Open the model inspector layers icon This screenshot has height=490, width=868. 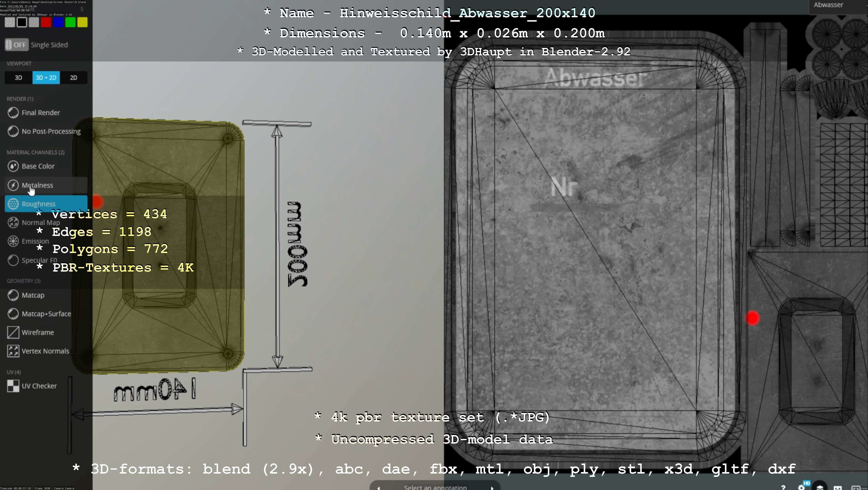coord(819,487)
